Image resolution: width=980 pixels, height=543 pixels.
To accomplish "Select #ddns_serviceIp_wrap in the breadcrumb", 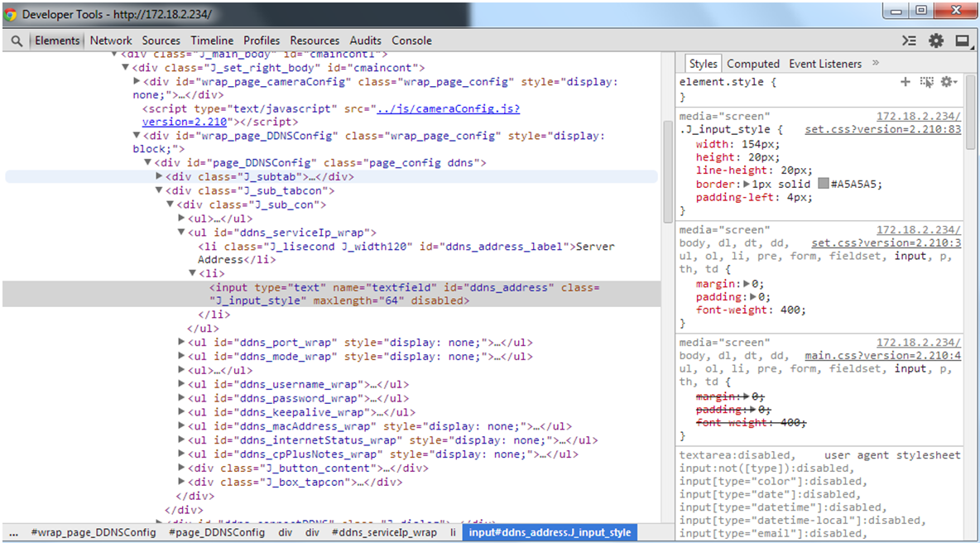I will [x=384, y=533].
